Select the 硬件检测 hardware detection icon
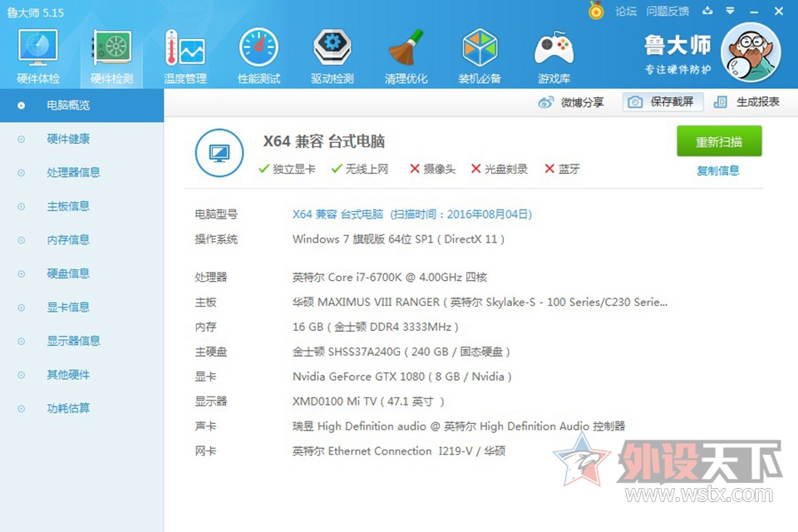 [x=111, y=56]
